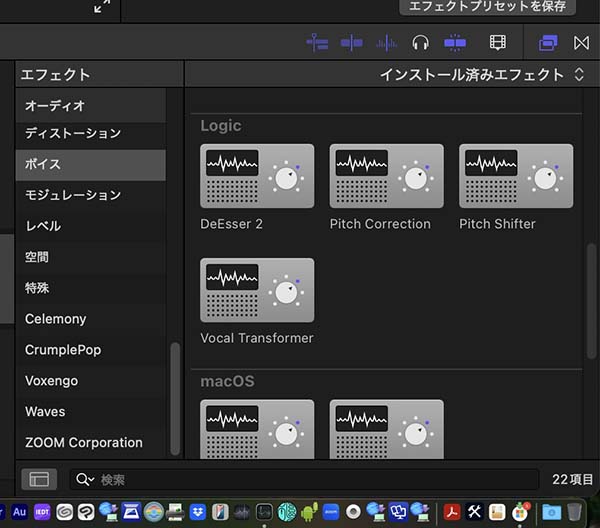Click the headphones solo icon

[420, 43]
